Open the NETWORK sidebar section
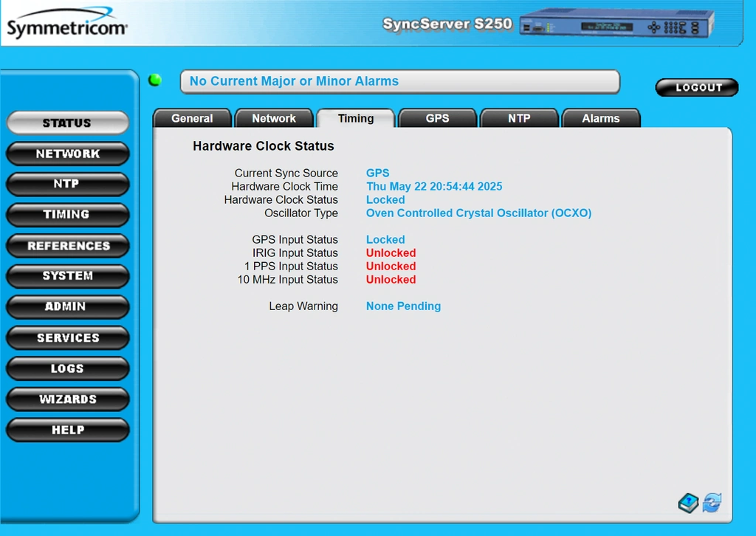The height and width of the screenshot is (536, 756). click(x=67, y=154)
